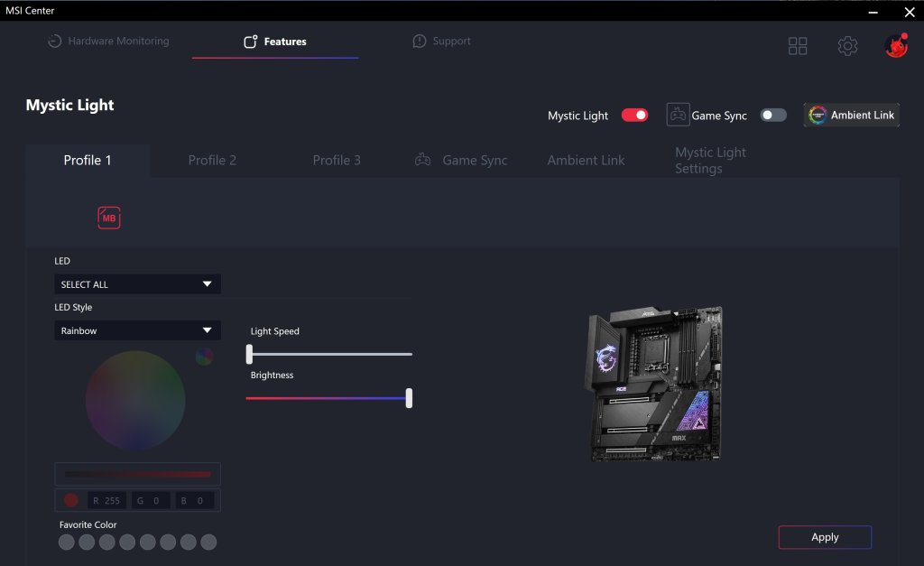
Task: Click the last Favorite Color swatch
Action: (208, 542)
